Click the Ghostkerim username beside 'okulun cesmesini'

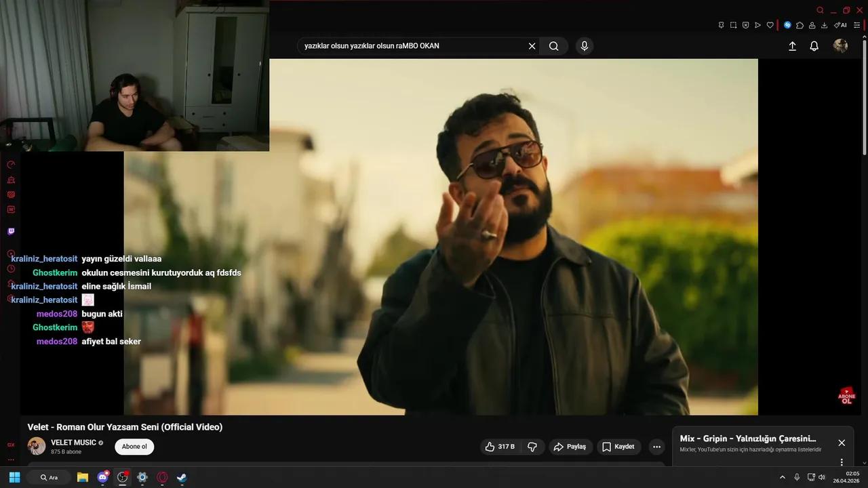[55, 272]
